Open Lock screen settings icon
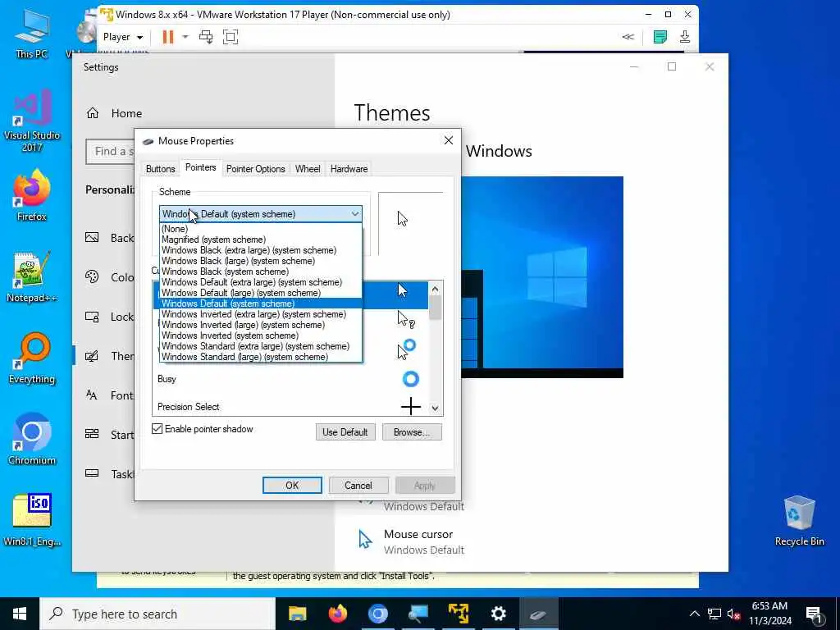840x630 pixels. (x=92, y=317)
